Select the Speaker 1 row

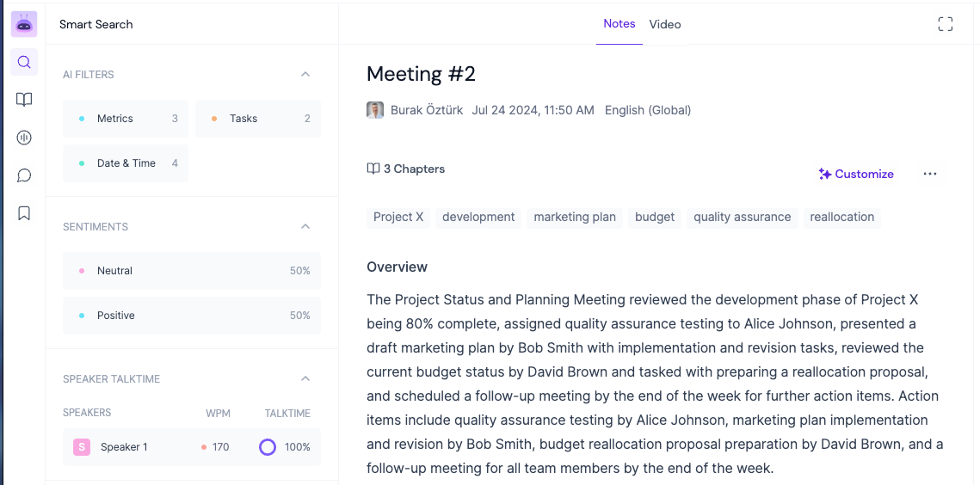192,447
